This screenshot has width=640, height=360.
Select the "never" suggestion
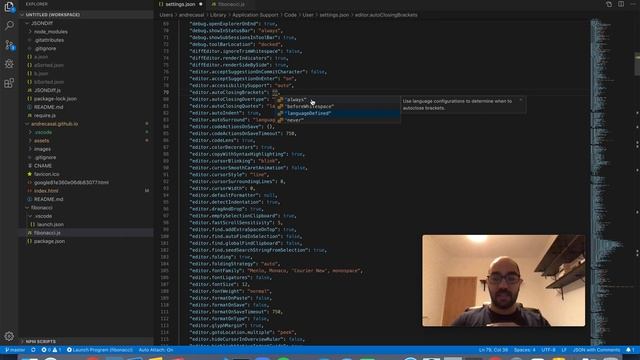[338, 120]
